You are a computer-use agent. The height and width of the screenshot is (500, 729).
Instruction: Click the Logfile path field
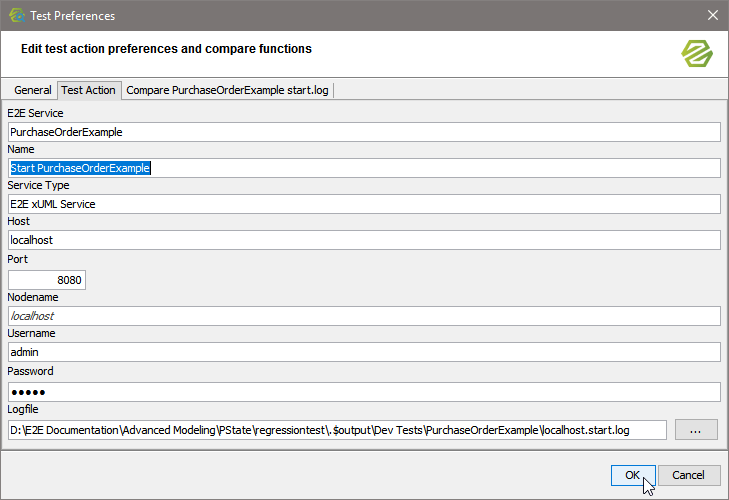pyautogui.click(x=337, y=430)
